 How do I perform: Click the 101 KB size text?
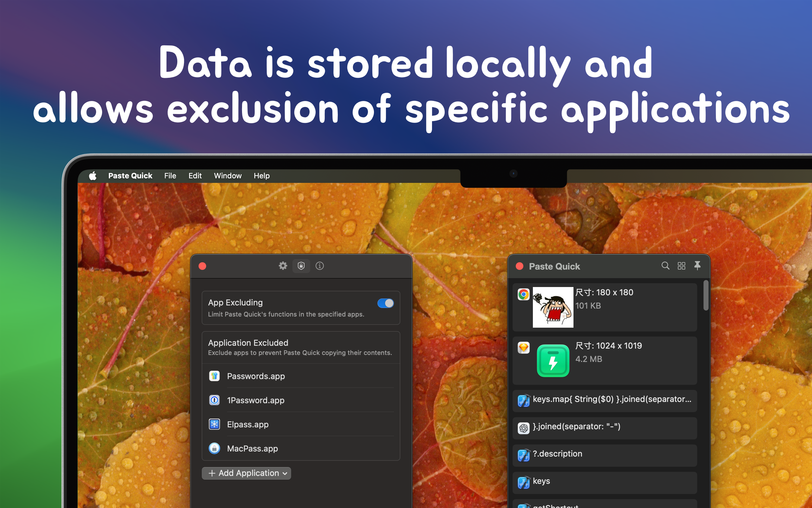pyautogui.click(x=588, y=306)
